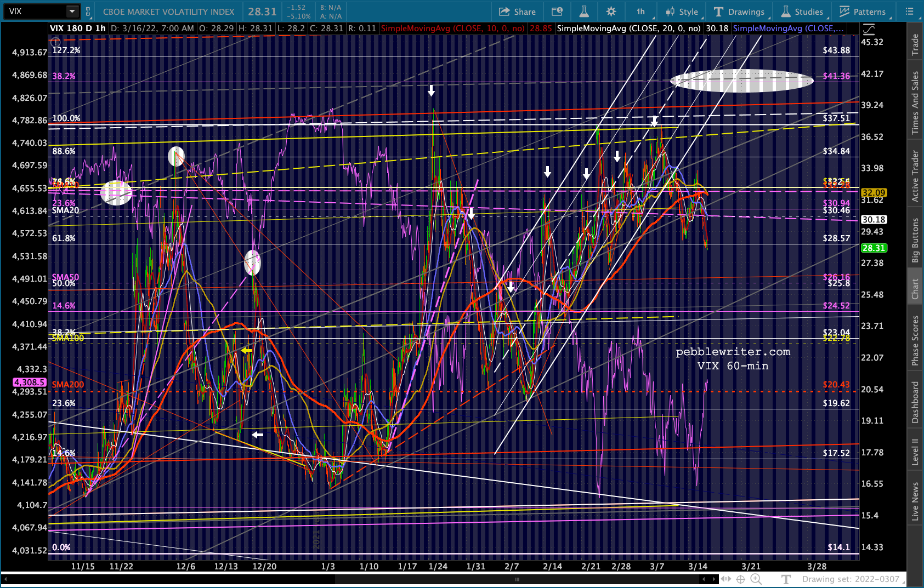Screen dimensions: 924x588
Task: Click the truncated purple SimpleMovingAvg label
Action: (788, 28)
